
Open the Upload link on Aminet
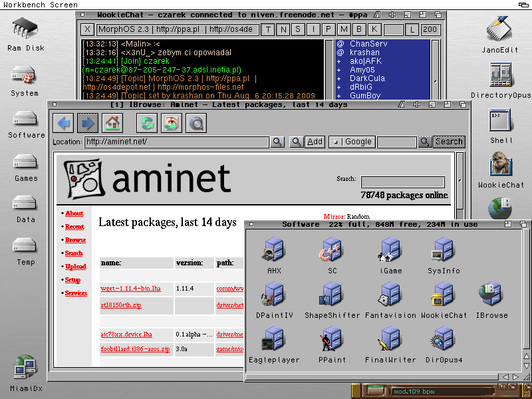[75, 267]
